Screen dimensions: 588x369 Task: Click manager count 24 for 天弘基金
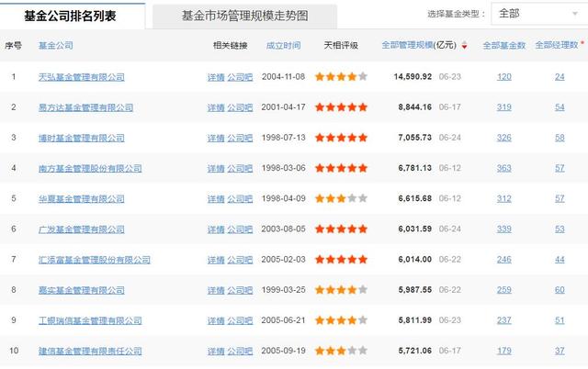coord(560,77)
